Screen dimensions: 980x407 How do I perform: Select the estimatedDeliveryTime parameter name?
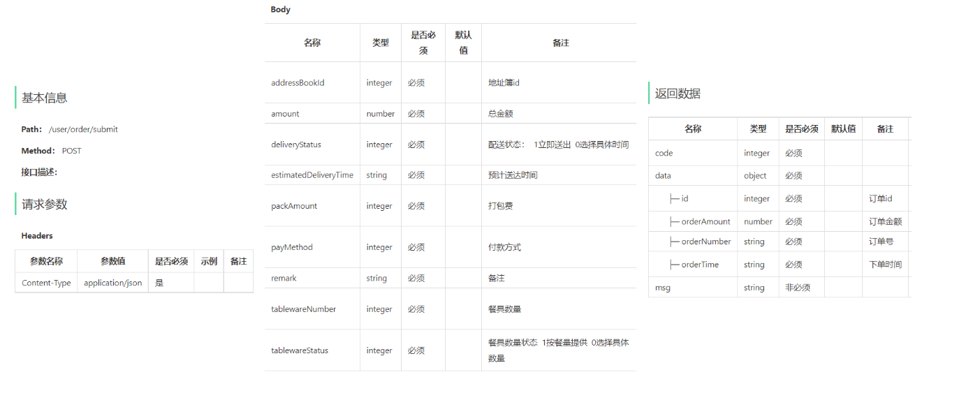(312, 175)
